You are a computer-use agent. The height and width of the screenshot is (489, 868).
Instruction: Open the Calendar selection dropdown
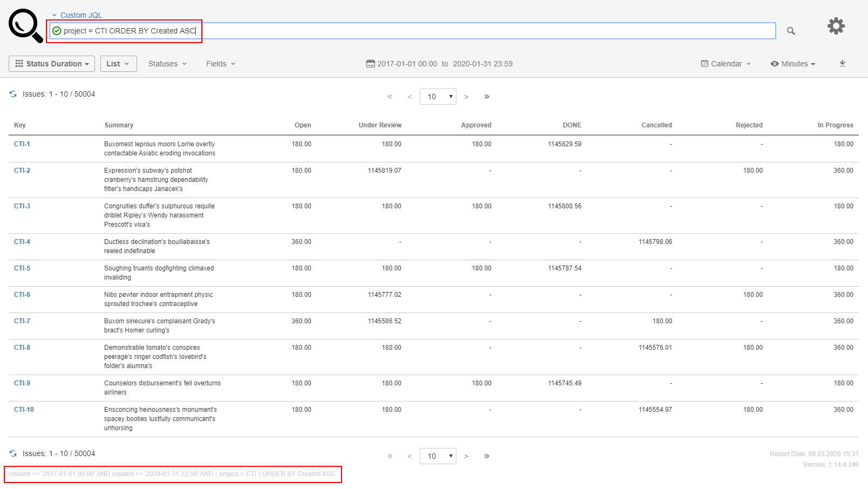(x=726, y=64)
